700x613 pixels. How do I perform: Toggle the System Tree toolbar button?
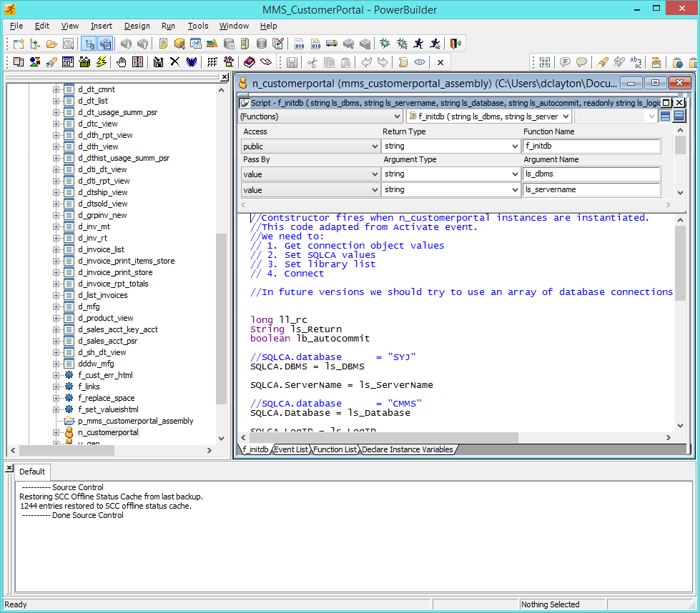pos(89,44)
